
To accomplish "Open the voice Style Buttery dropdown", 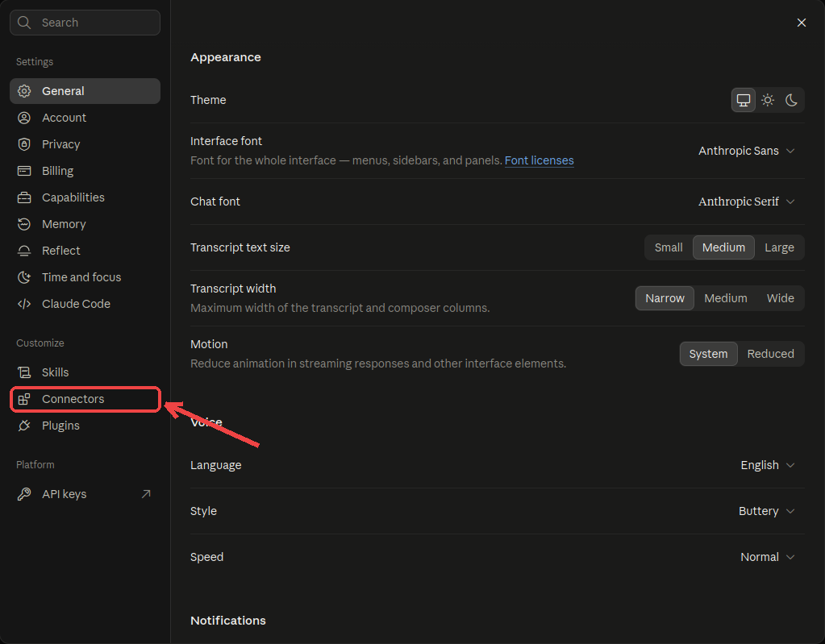I will pos(766,511).
